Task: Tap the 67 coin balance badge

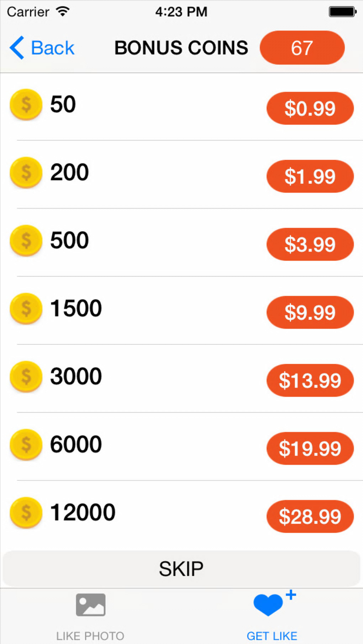Action: pyautogui.click(x=302, y=48)
